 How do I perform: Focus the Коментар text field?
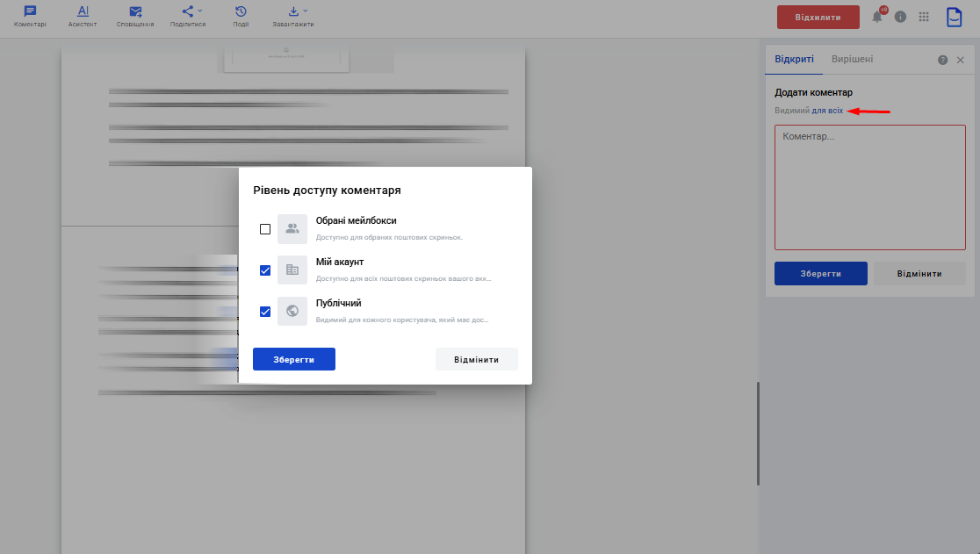[x=870, y=187]
